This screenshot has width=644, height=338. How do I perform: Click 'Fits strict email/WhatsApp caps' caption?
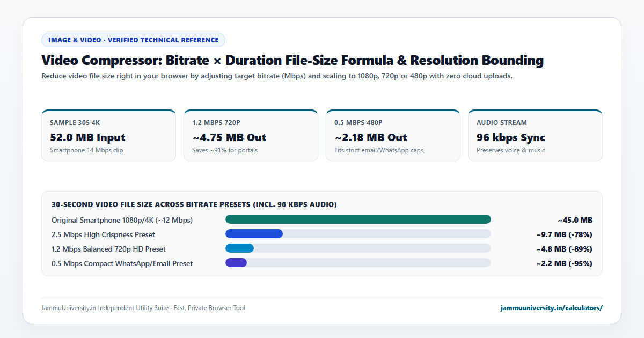tap(379, 150)
